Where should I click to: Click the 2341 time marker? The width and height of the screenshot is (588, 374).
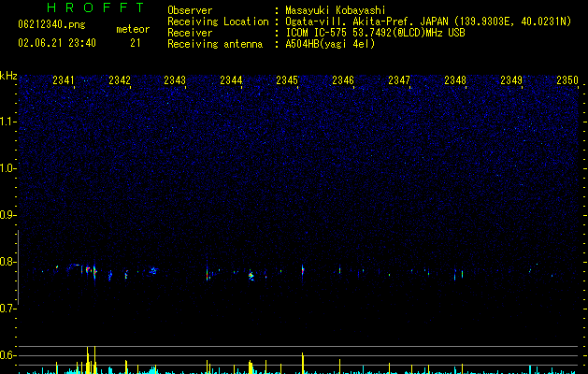pos(64,80)
